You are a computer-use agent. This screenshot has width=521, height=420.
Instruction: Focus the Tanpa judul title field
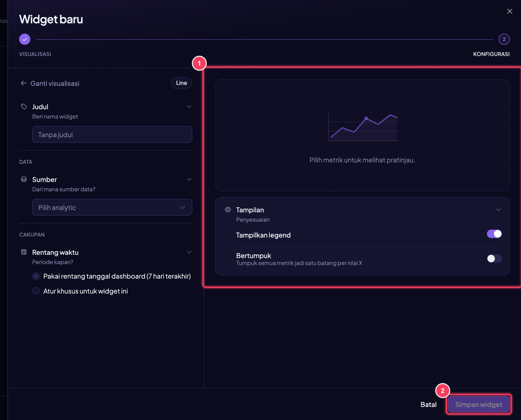112,134
